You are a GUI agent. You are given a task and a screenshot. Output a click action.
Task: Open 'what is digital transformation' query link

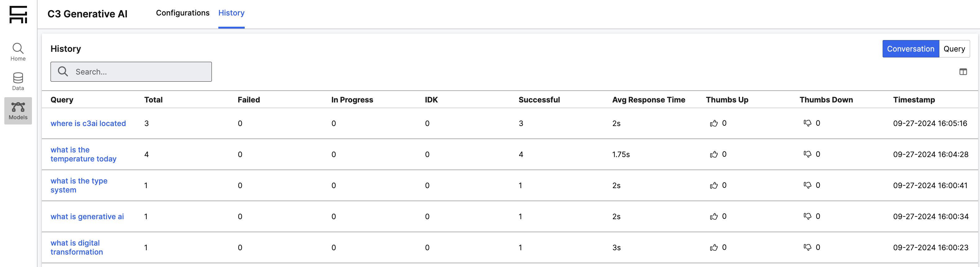[77, 247]
